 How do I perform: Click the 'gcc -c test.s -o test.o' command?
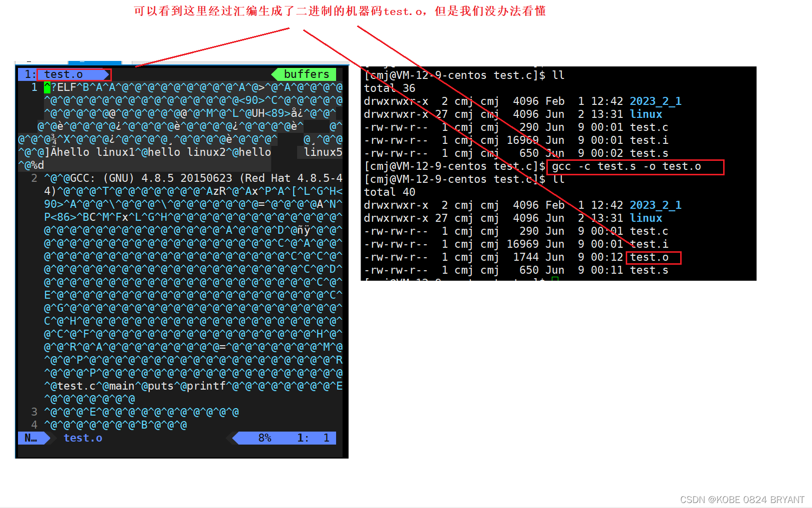[626, 166]
